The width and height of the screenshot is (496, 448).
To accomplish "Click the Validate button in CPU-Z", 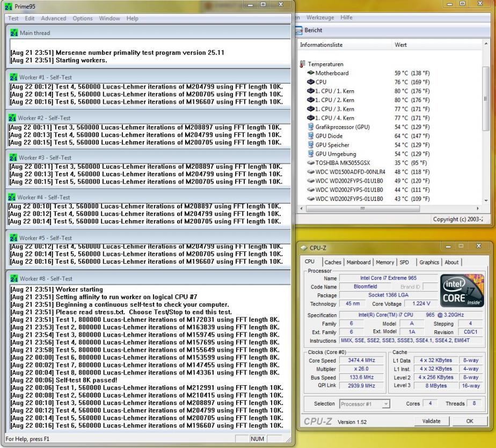I will 432,421.
